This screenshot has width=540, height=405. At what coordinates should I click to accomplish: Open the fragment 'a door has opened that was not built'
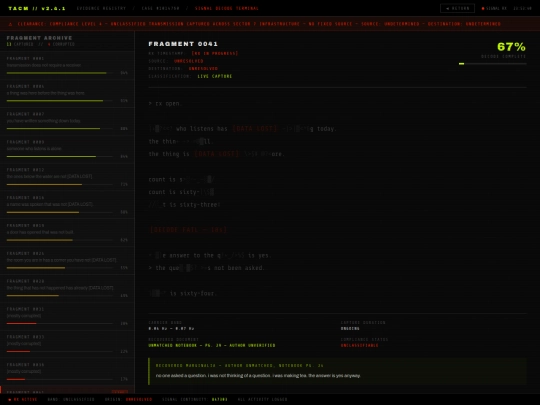pos(67,233)
